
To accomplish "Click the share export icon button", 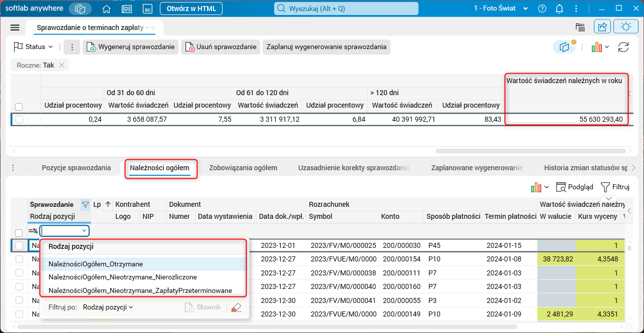I will click(603, 27).
